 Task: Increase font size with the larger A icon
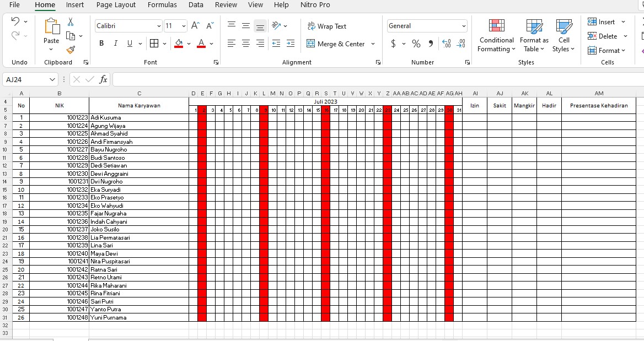coord(196,25)
